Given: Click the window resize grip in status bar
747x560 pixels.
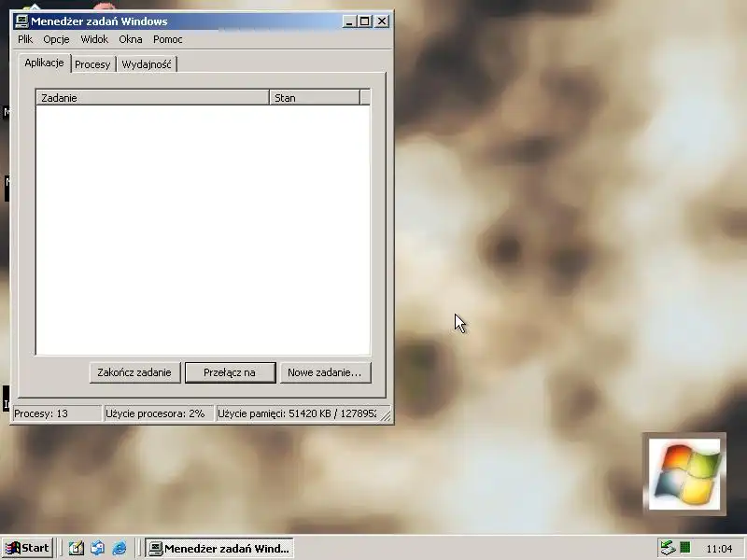Looking at the screenshot, I should pyautogui.click(x=387, y=415).
